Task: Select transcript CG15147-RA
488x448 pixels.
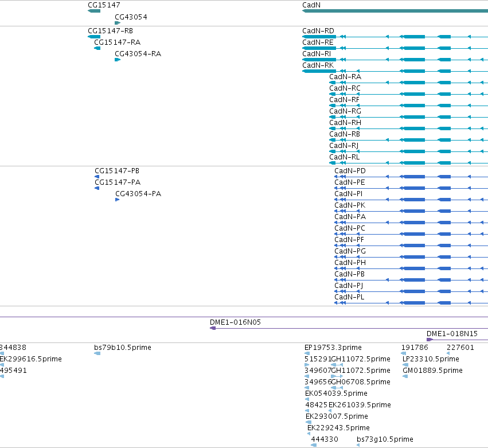Action: click(118, 42)
